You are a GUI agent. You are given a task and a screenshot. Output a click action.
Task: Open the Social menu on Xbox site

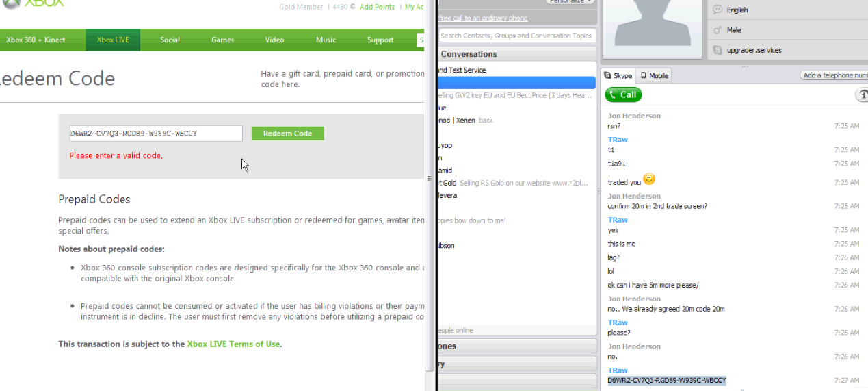(x=170, y=40)
